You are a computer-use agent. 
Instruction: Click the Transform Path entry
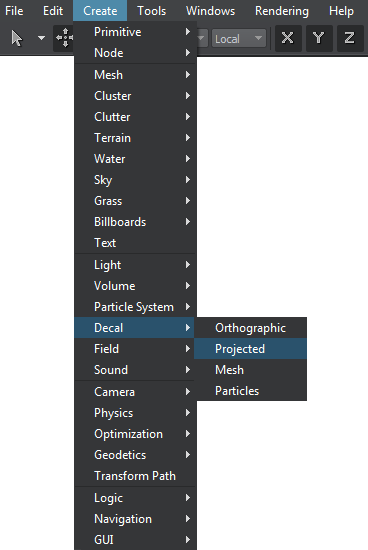[x=135, y=476]
